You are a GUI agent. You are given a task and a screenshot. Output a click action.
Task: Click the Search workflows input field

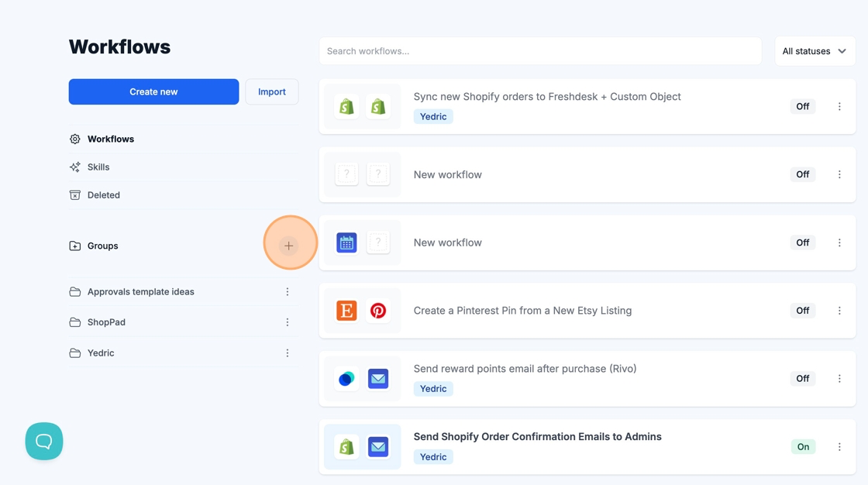click(x=540, y=51)
